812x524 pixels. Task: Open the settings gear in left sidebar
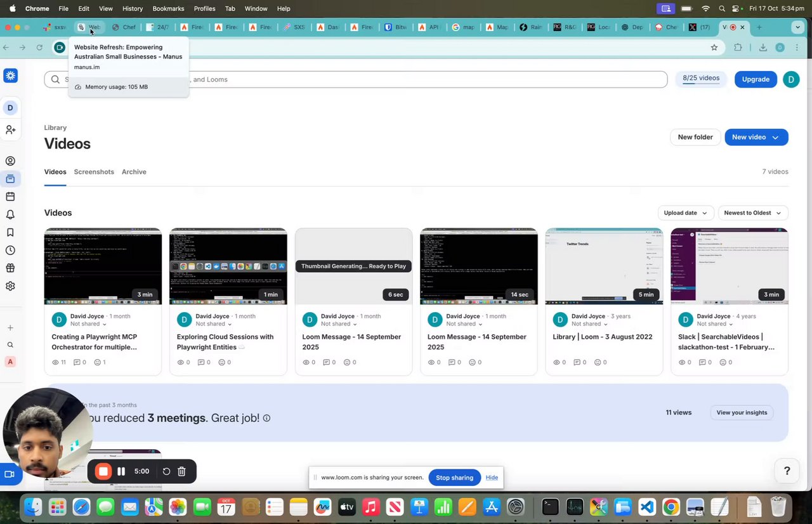pyautogui.click(x=10, y=286)
